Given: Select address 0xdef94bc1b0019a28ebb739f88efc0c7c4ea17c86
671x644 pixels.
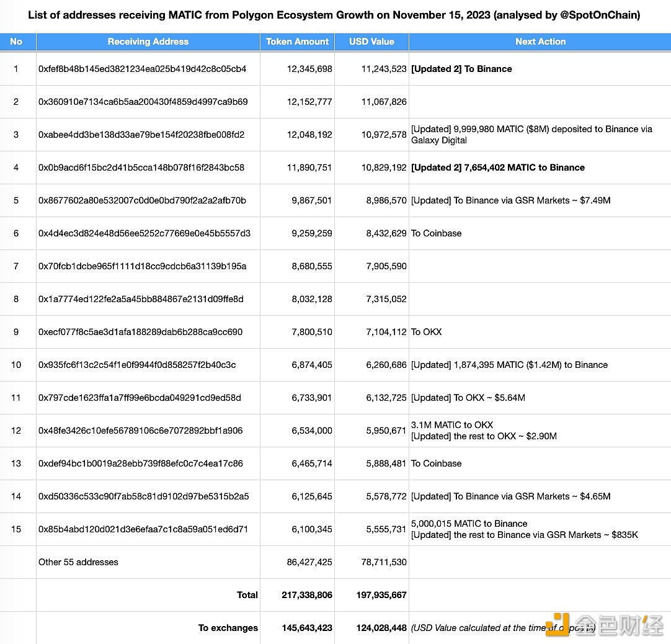Looking at the screenshot, I should coord(140,463).
